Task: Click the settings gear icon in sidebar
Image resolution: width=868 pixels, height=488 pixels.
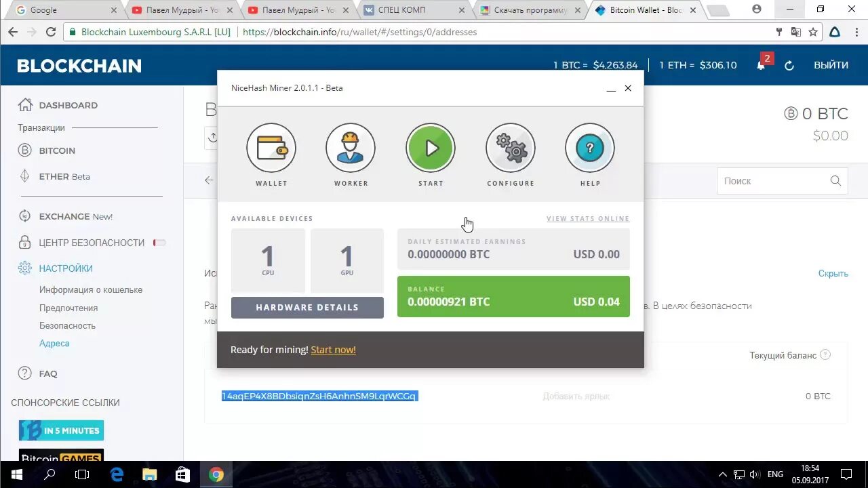Action: 25,268
